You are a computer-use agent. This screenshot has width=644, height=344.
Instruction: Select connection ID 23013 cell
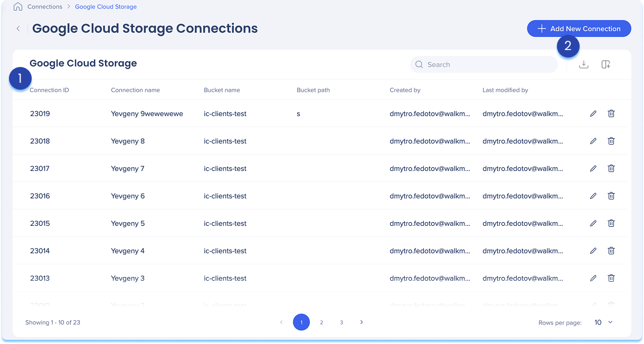click(x=40, y=278)
